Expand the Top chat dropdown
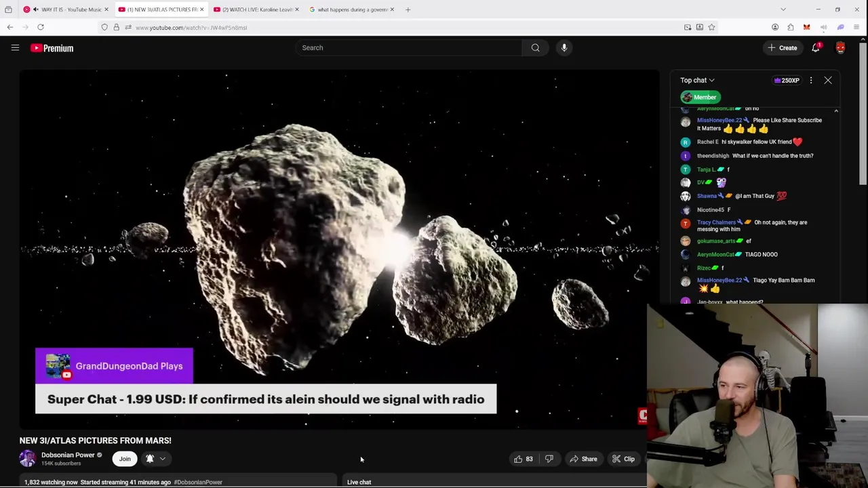 click(697, 80)
